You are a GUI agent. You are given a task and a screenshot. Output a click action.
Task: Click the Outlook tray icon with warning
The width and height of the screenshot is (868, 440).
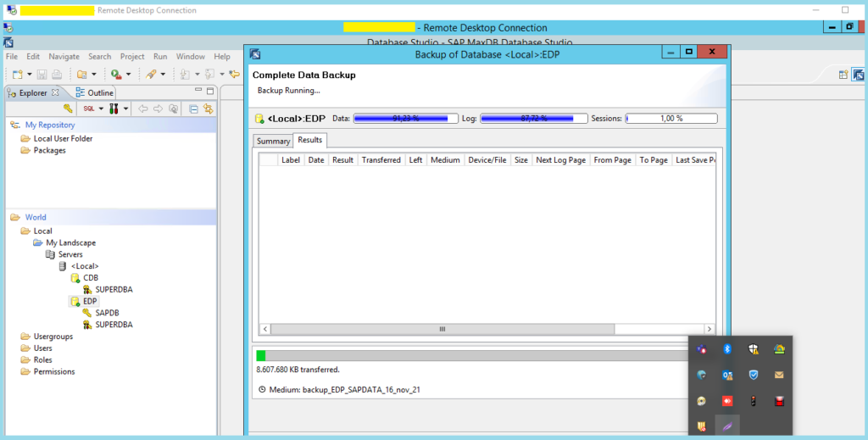(x=727, y=375)
